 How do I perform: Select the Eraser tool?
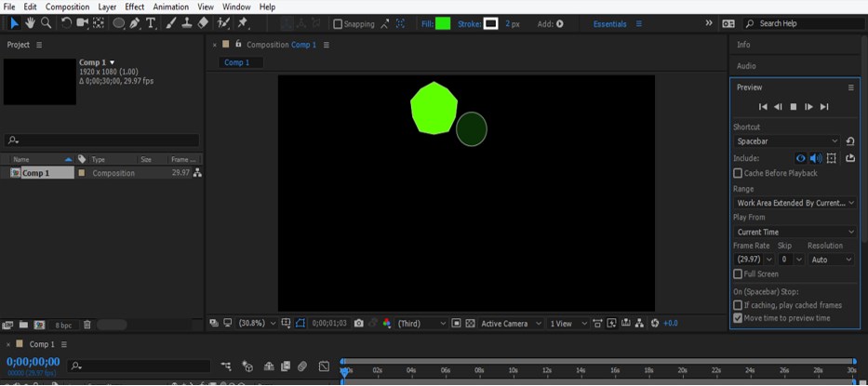tap(203, 23)
